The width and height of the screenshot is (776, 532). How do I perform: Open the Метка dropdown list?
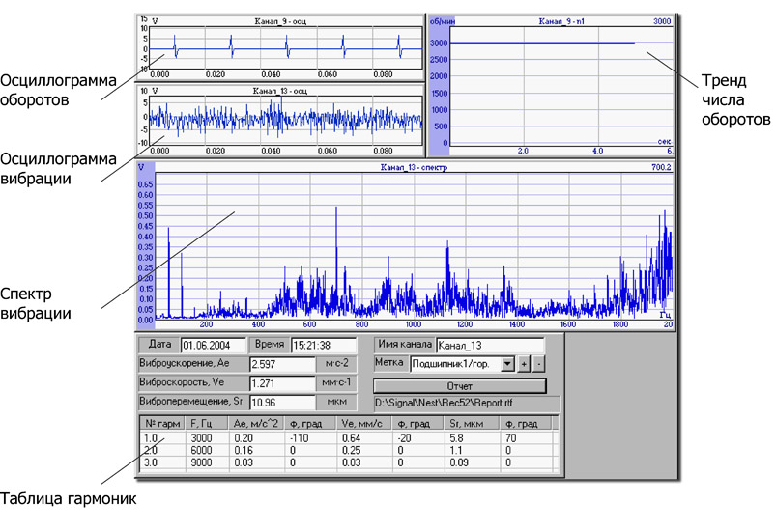point(507,365)
